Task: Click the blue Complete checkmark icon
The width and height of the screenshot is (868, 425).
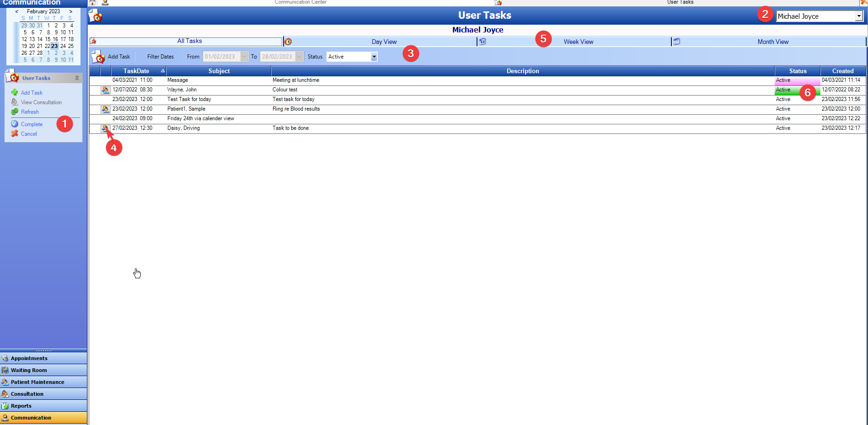Action: [15, 124]
